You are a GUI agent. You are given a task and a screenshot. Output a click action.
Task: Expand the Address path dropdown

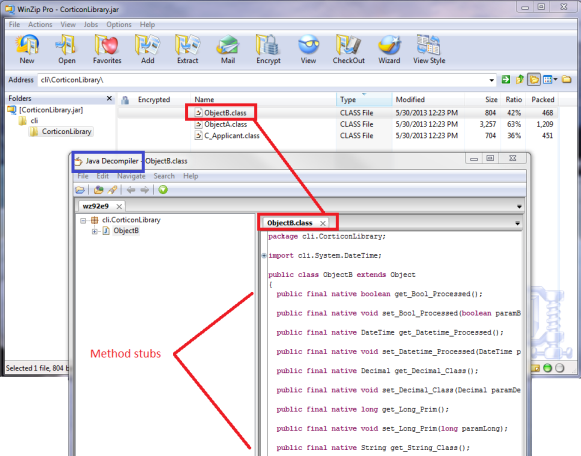(x=492, y=80)
